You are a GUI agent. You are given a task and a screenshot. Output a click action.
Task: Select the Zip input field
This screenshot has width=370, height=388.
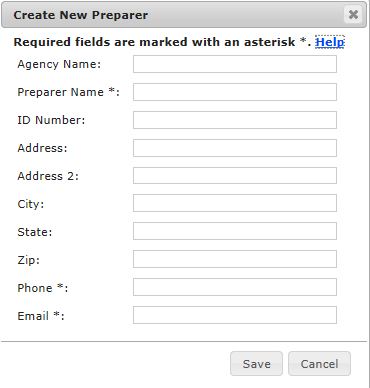coord(235,259)
